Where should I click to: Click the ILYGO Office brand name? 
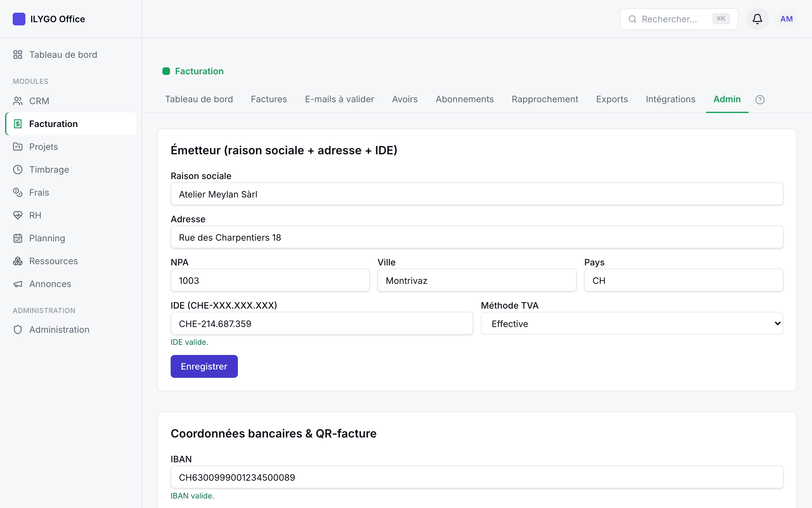click(x=58, y=19)
